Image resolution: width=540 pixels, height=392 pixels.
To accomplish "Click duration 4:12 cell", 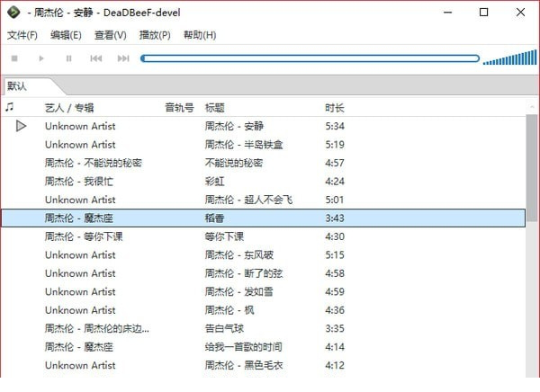I will (x=335, y=366).
